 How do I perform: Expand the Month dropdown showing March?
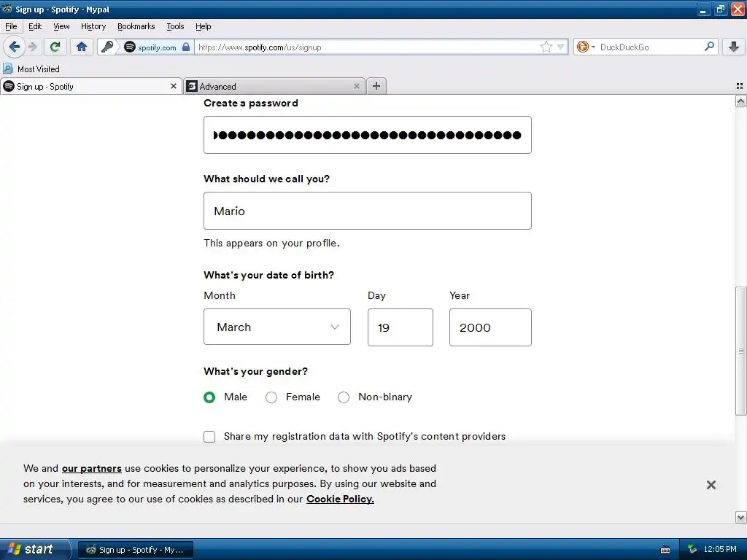(x=276, y=327)
